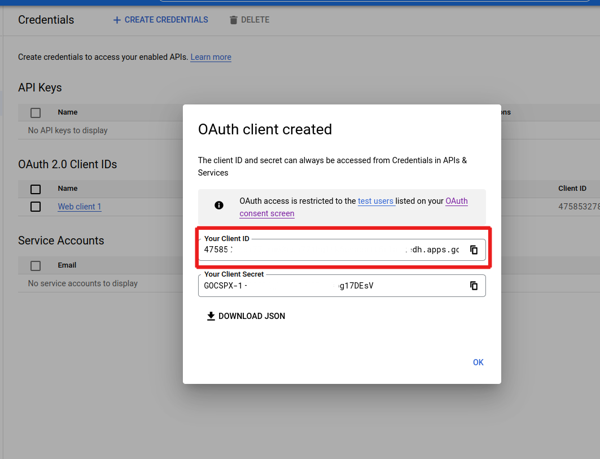Click the download icon next to DOWNLOAD JSON
Screen dimensions: 600x459
(211, 316)
